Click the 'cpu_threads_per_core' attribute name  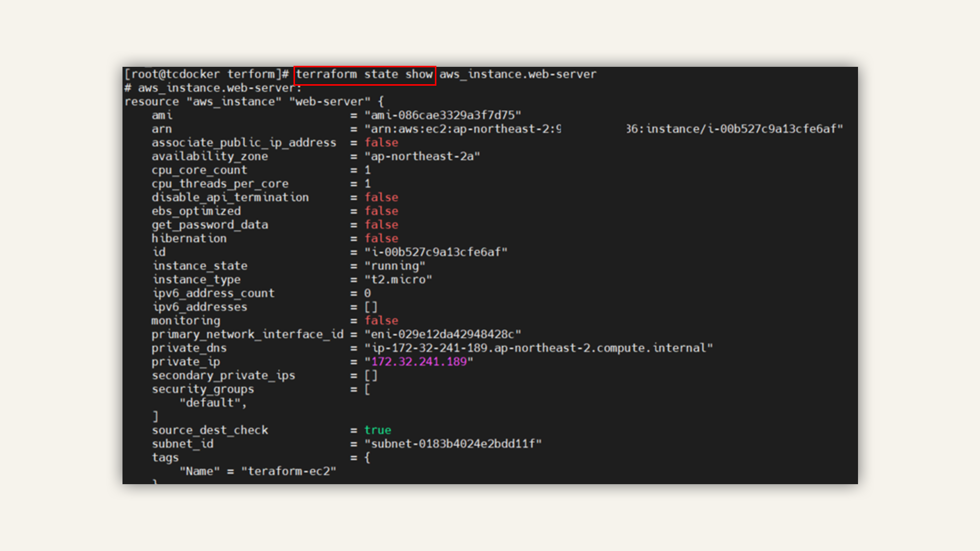coord(219,184)
